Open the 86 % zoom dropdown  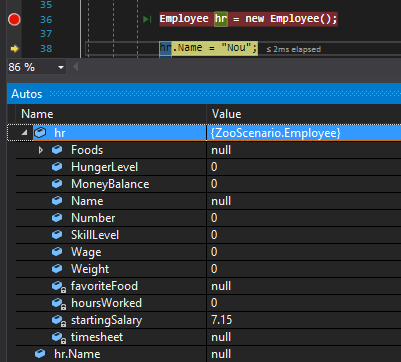point(61,68)
